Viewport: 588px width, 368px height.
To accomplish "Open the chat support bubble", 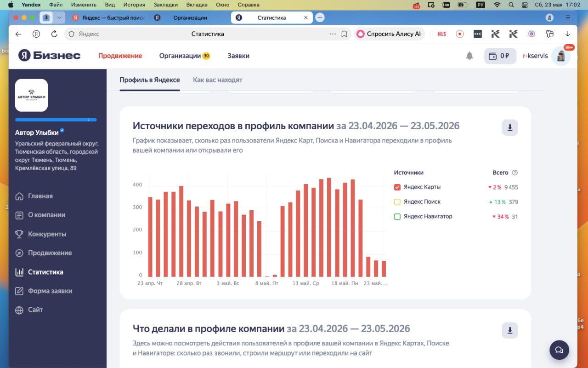I will pos(559,350).
